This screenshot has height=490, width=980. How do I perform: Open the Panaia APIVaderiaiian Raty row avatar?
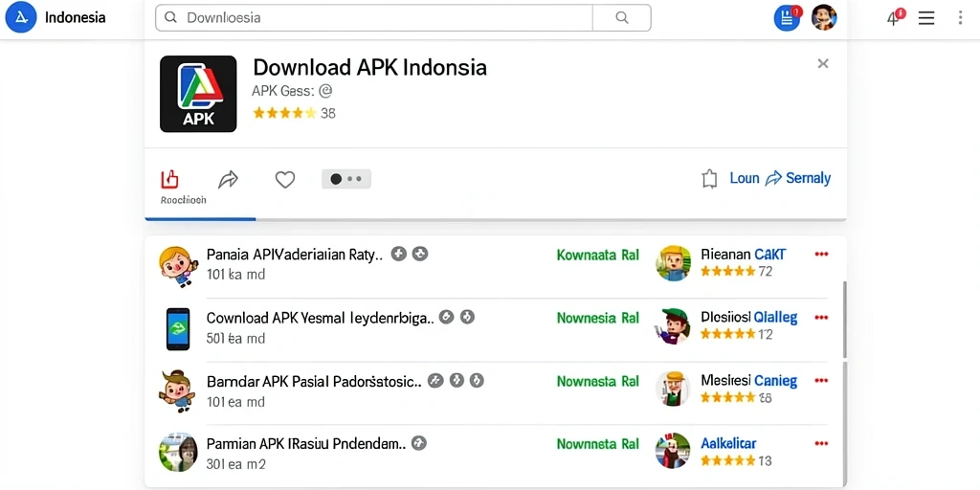178,265
